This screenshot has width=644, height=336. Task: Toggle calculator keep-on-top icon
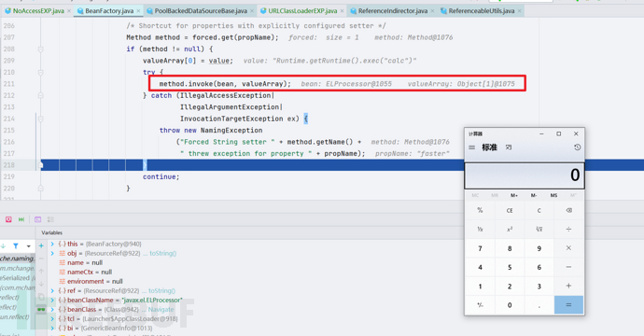point(509,147)
